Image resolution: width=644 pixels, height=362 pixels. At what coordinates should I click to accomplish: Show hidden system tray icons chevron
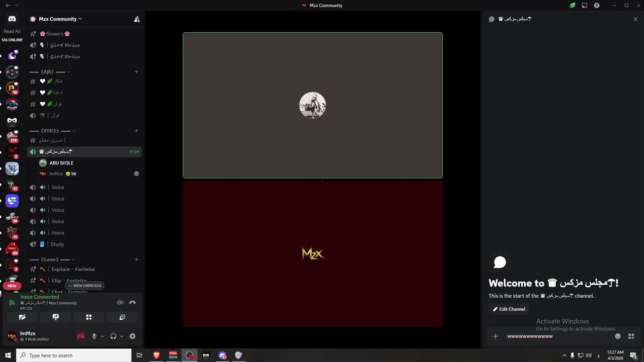pos(564,355)
